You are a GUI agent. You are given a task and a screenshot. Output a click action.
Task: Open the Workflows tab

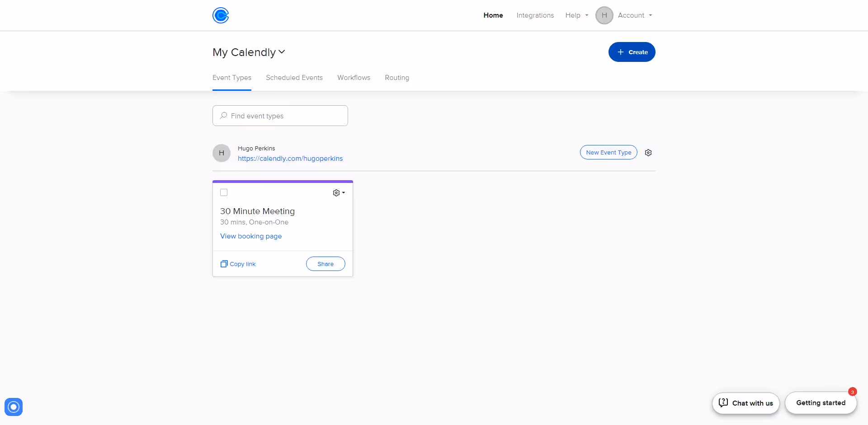point(354,78)
